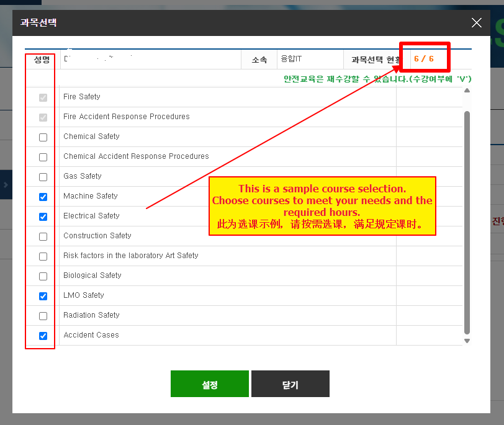
Task: Uncheck the Electrical Safety checkbox
Action: pos(43,217)
